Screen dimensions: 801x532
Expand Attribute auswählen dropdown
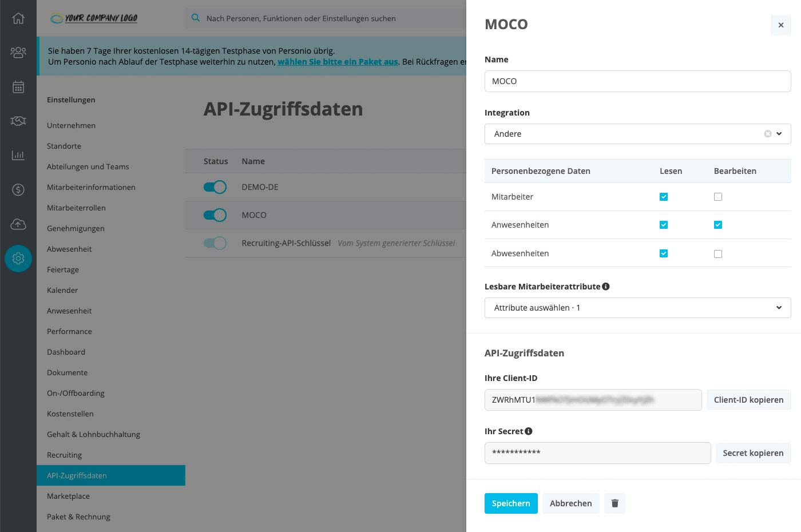click(637, 308)
